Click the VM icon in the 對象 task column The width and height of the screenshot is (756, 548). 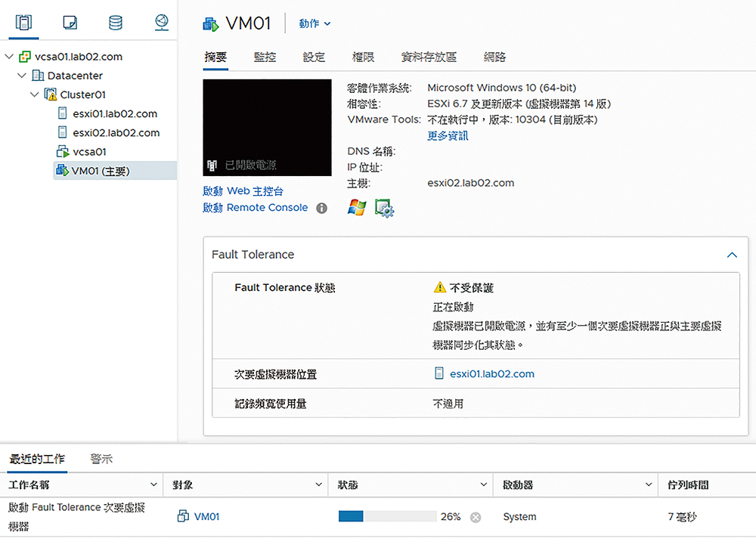[x=183, y=516]
